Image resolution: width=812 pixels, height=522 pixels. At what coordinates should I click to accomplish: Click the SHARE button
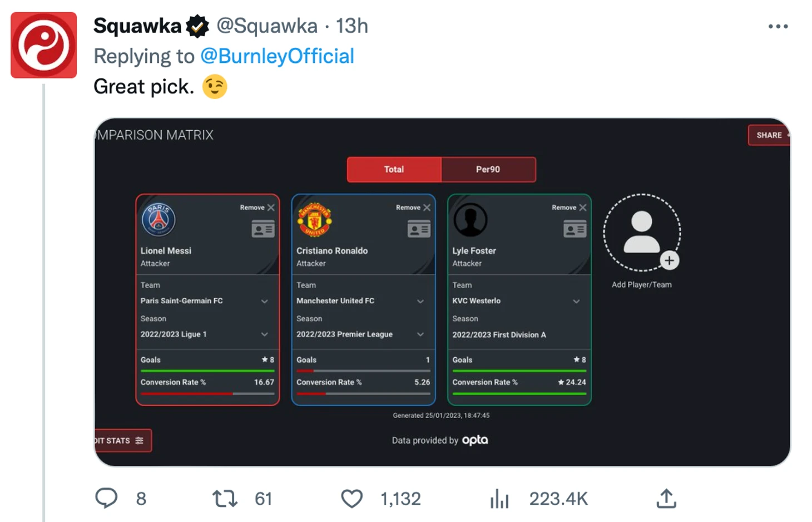[x=769, y=135]
